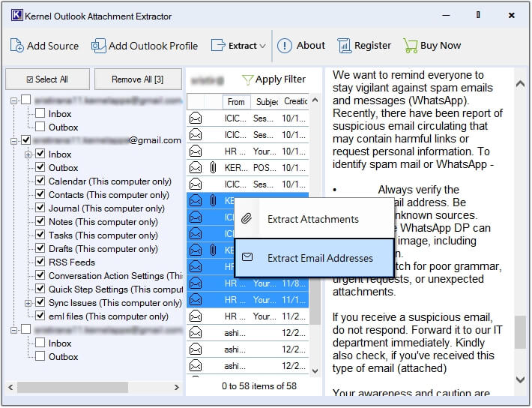Click envelope icon of the KER... POS... email row
Viewport: 532px width, 408px height.
[x=196, y=167]
